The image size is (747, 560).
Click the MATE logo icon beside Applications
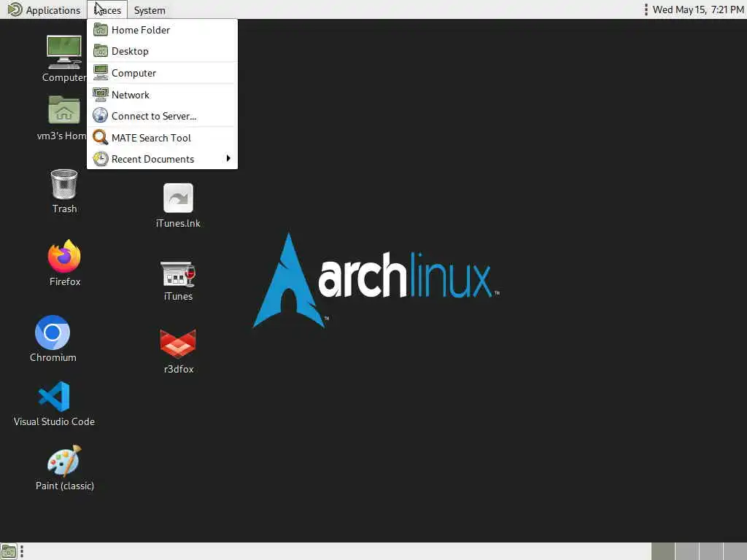(15, 9)
